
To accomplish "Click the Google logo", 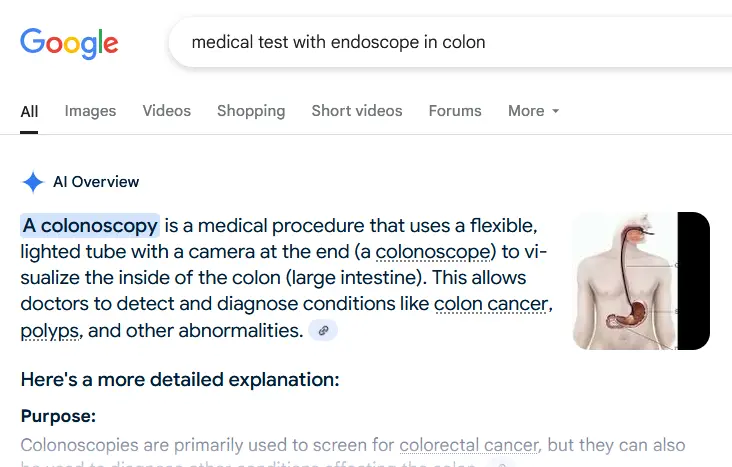I will (x=69, y=42).
